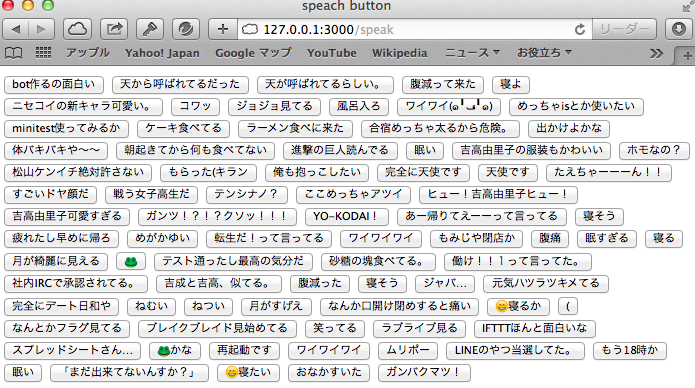Click the YO-KODAI！ button
This screenshot has height=388, width=695.
[x=346, y=217]
